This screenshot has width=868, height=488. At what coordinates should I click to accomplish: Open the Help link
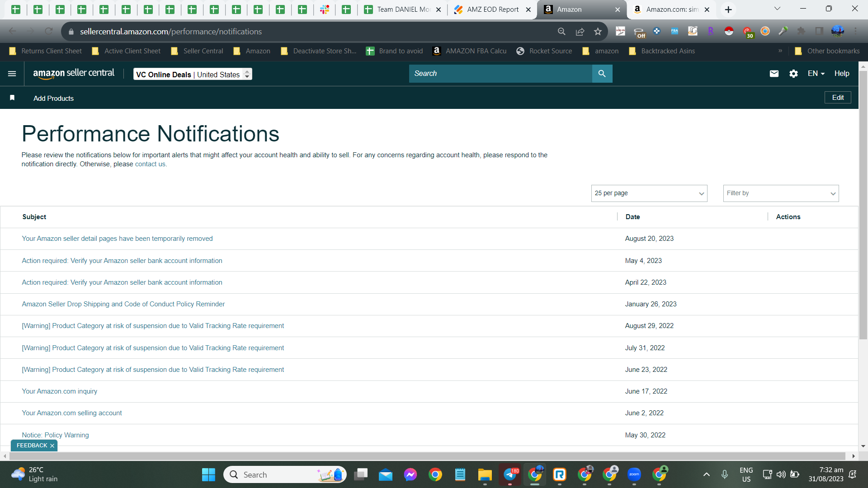point(842,74)
